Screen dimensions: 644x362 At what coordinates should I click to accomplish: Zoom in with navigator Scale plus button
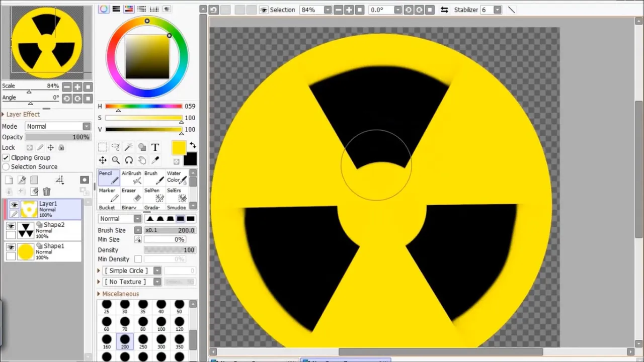click(x=77, y=87)
